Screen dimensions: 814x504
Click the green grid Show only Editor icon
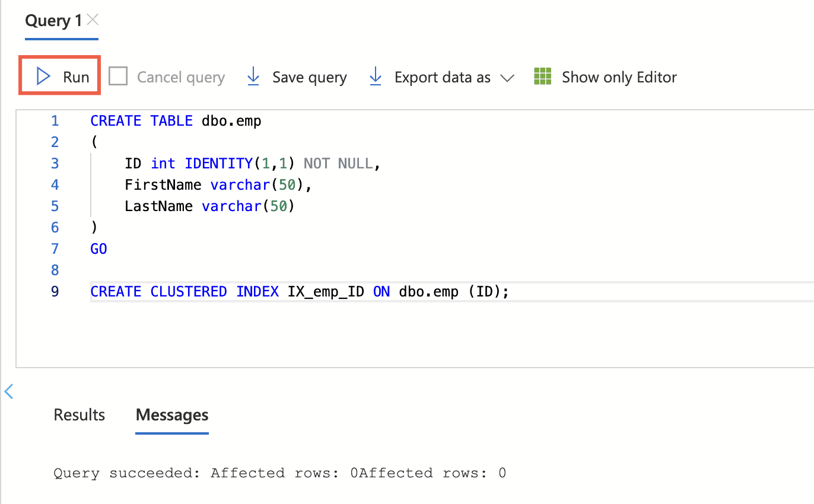click(x=543, y=76)
